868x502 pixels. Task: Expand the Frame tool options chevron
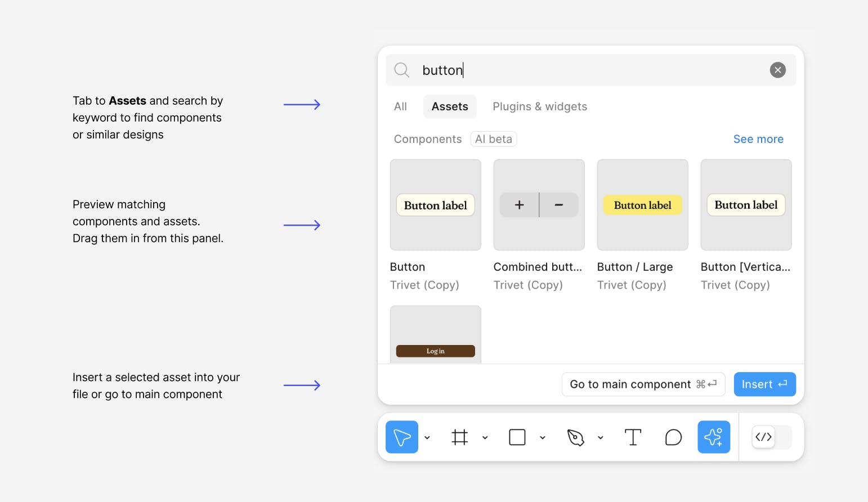coord(485,437)
